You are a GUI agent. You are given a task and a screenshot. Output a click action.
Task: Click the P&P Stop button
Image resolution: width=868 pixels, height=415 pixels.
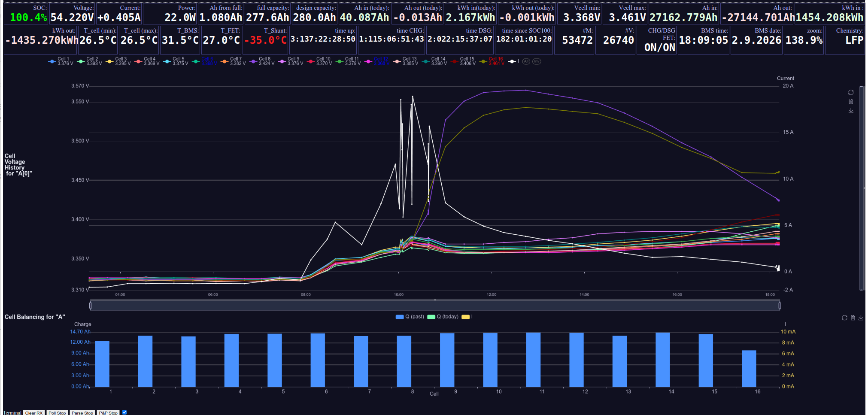coord(108,413)
